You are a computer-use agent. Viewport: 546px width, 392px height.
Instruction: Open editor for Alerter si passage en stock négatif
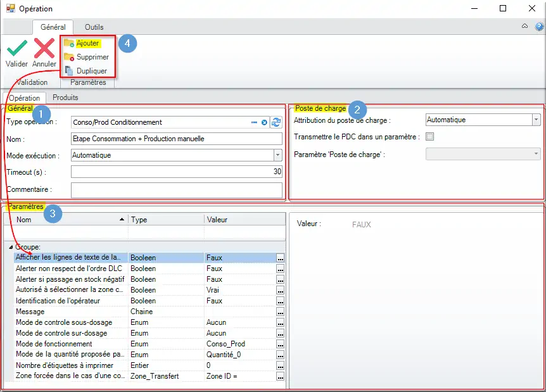point(281,279)
